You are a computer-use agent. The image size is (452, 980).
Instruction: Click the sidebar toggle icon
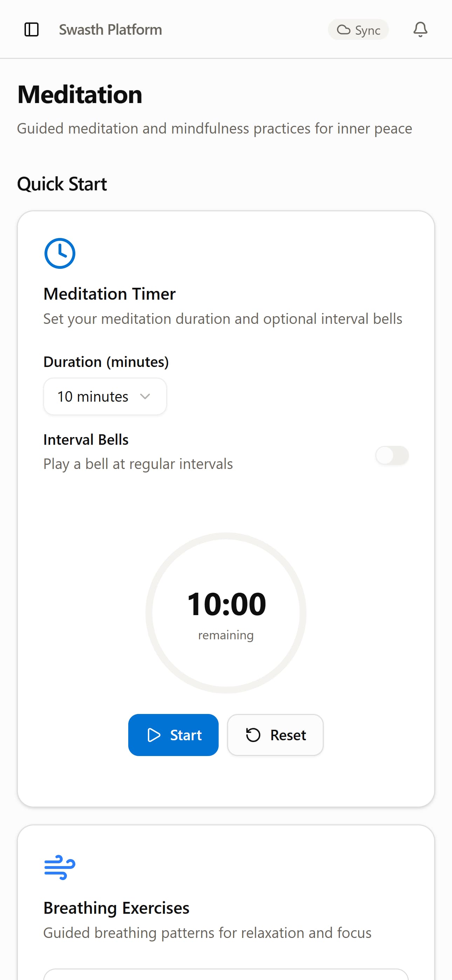[32, 29]
